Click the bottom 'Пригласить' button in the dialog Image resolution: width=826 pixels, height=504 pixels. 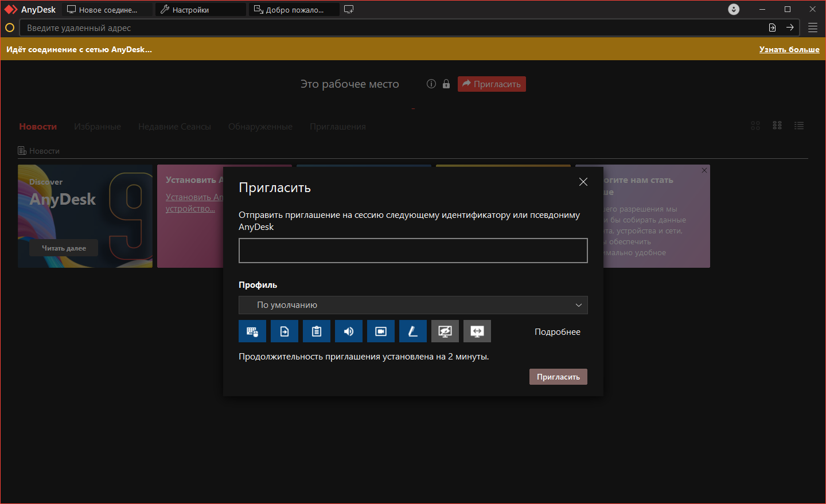(x=558, y=377)
